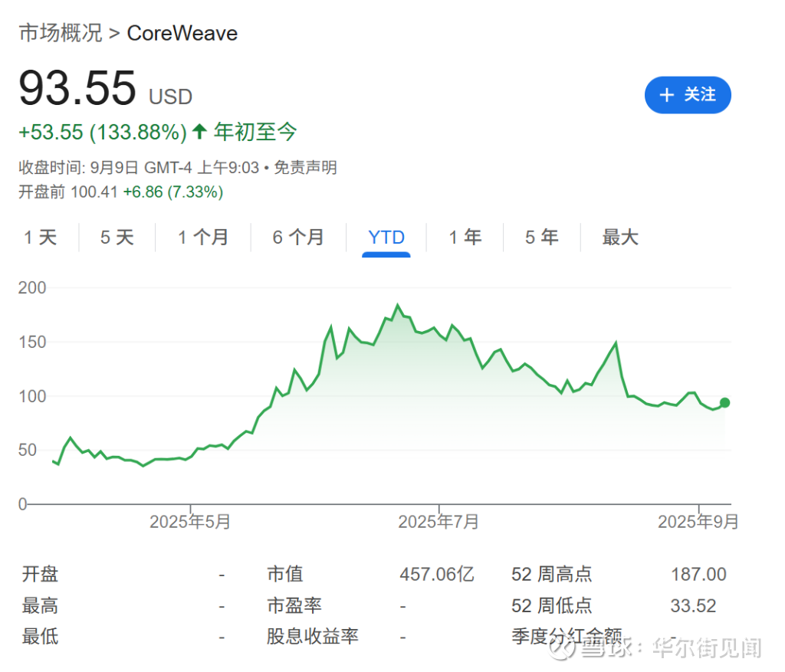Select the 1 个月 time range tab

tap(203, 238)
